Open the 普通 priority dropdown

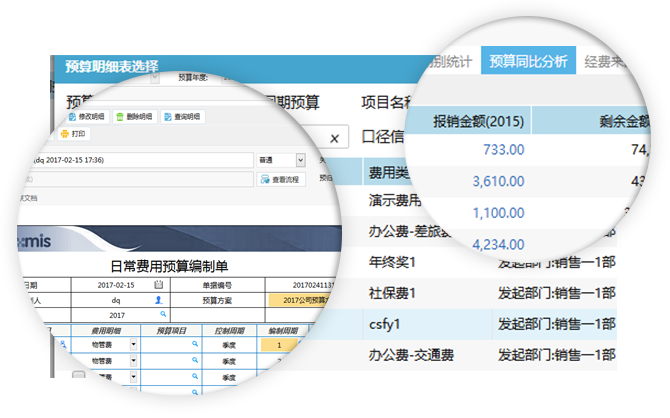(300, 160)
